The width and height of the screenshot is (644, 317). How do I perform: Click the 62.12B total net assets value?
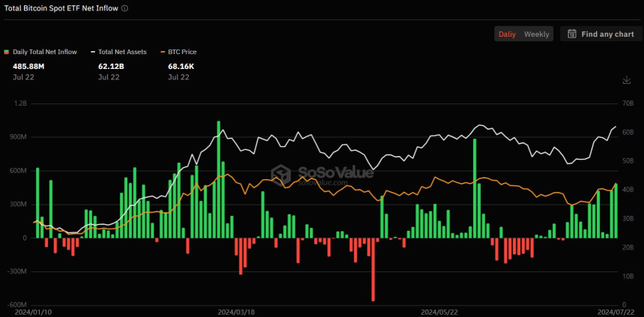[x=110, y=67]
